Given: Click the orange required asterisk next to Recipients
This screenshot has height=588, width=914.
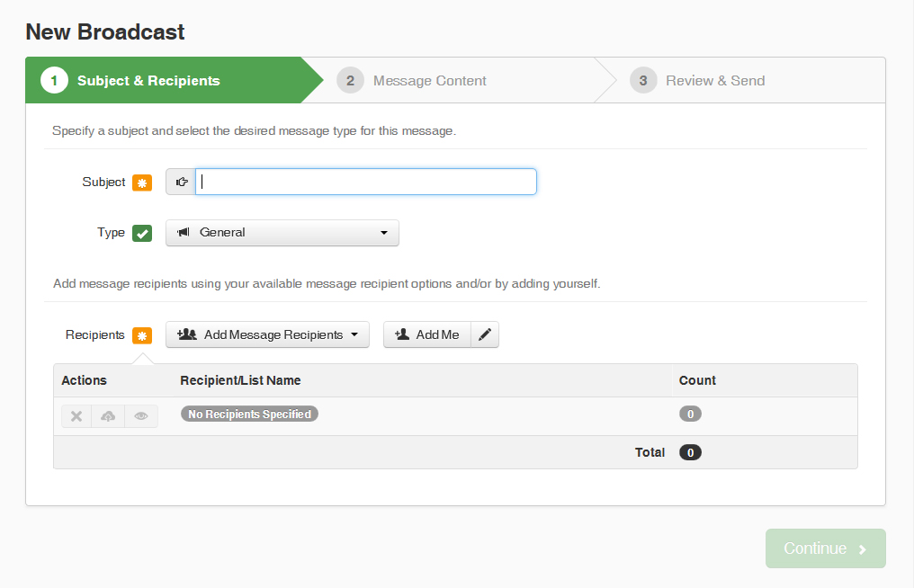Looking at the screenshot, I should point(142,335).
